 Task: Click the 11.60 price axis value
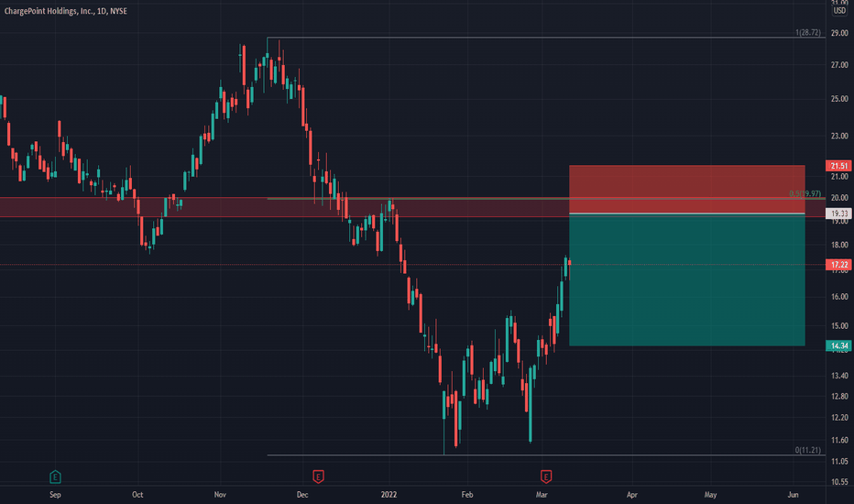click(x=839, y=440)
